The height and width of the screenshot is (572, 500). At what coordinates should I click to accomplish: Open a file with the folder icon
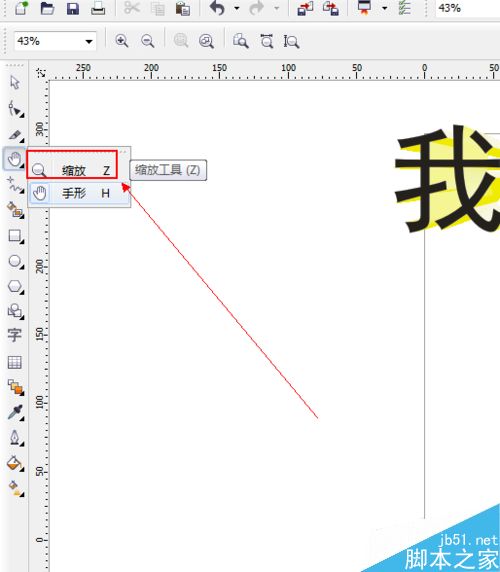(47, 8)
